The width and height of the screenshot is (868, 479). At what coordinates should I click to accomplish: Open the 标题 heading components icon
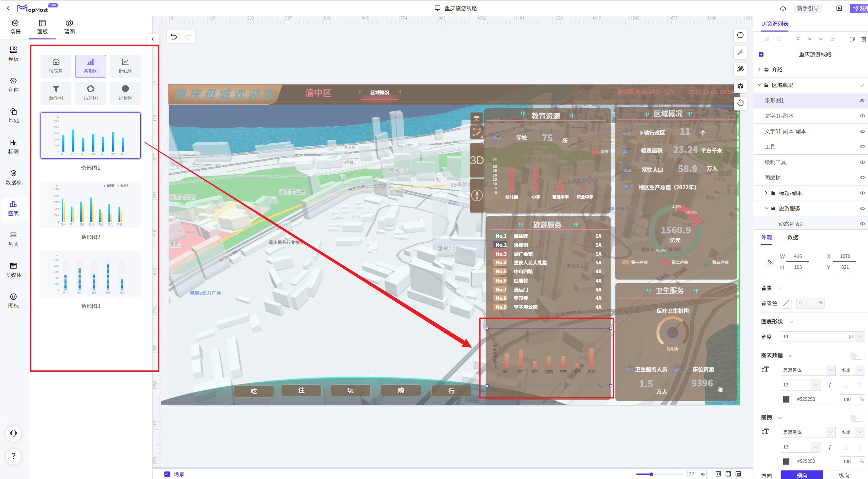[x=13, y=146]
